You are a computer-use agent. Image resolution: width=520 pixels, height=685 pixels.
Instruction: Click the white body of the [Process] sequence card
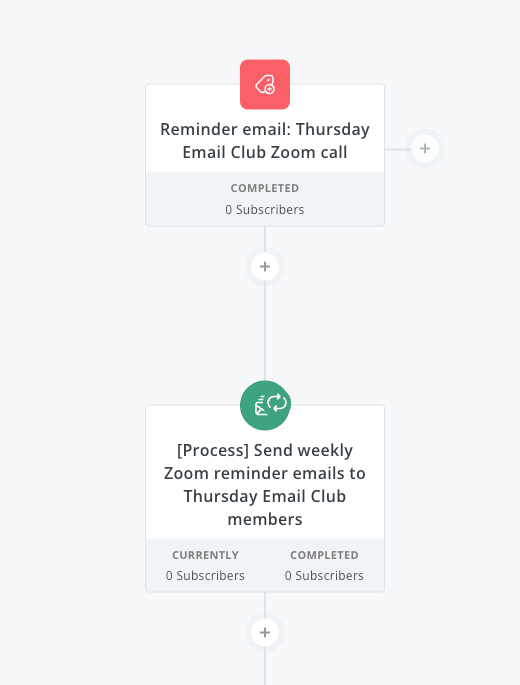[265, 472]
